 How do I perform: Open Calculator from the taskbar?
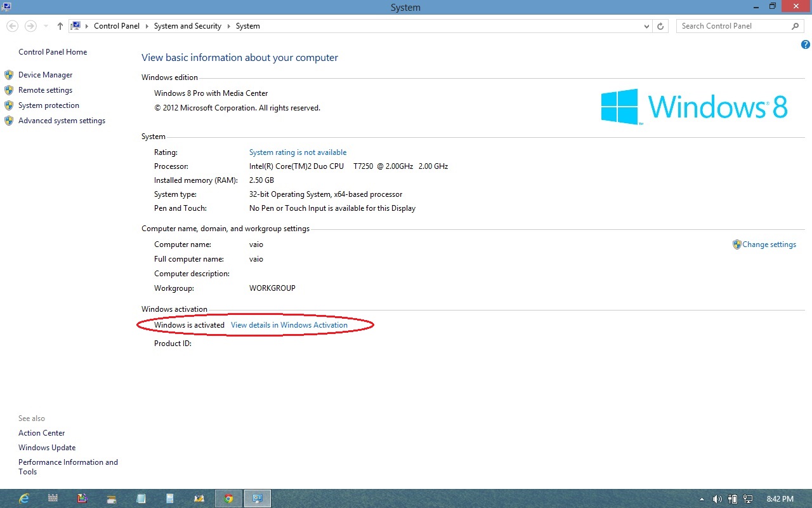point(170,498)
